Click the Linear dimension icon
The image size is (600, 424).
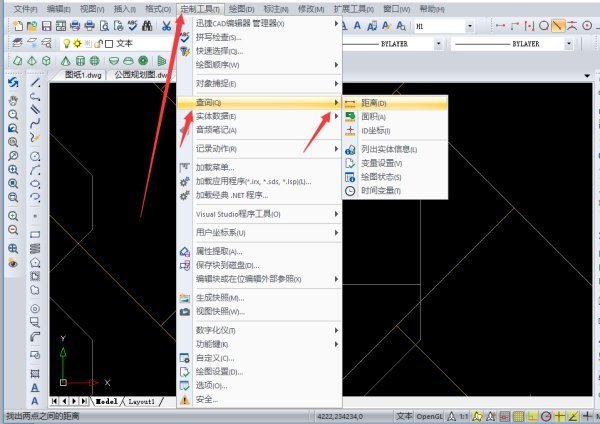[501, 26]
